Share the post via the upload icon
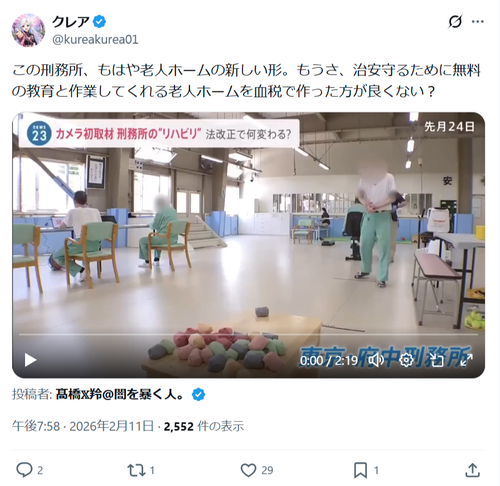This screenshot has width=500, height=486. [x=472, y=470]
